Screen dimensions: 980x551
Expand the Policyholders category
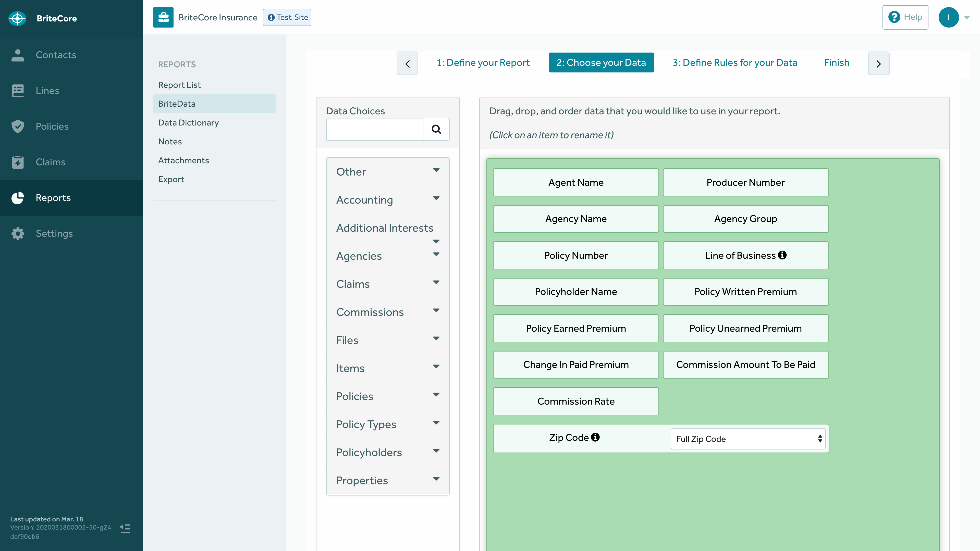pos(388,453)
